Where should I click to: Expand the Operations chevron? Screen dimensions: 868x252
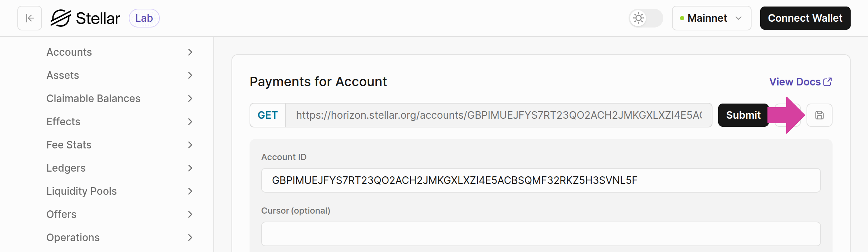click(x=190, y=238)
